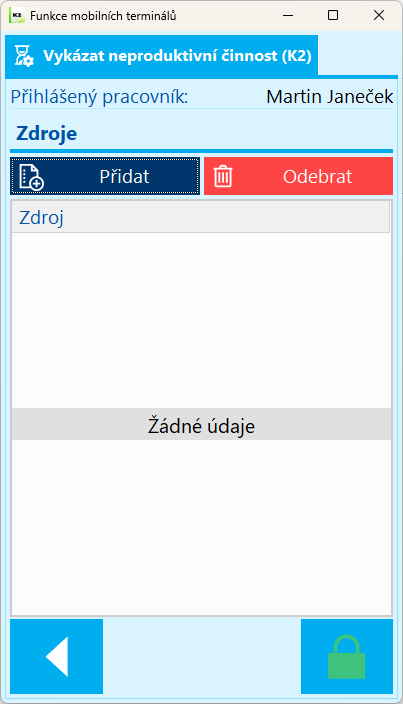Click the white back arrow icon
The height and width of the screenshot is (704, 403).
(x=57, y=656)
